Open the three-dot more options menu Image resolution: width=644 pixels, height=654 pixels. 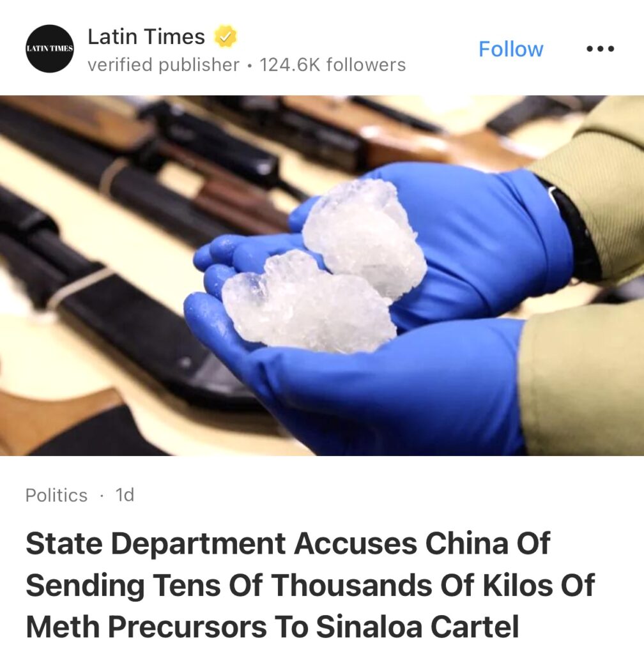click(600, 49)
